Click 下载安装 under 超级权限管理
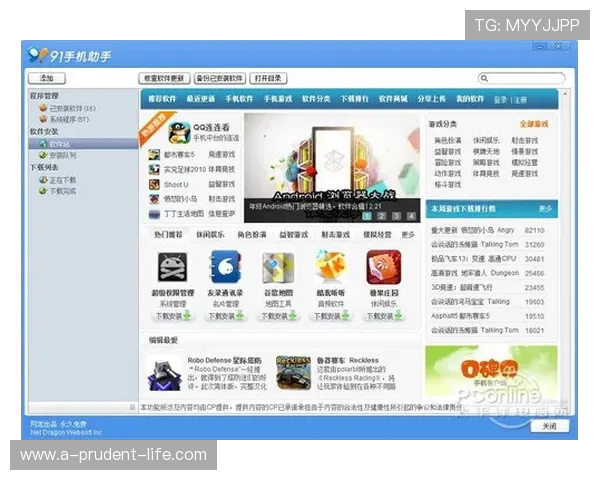 click(169, 316)
